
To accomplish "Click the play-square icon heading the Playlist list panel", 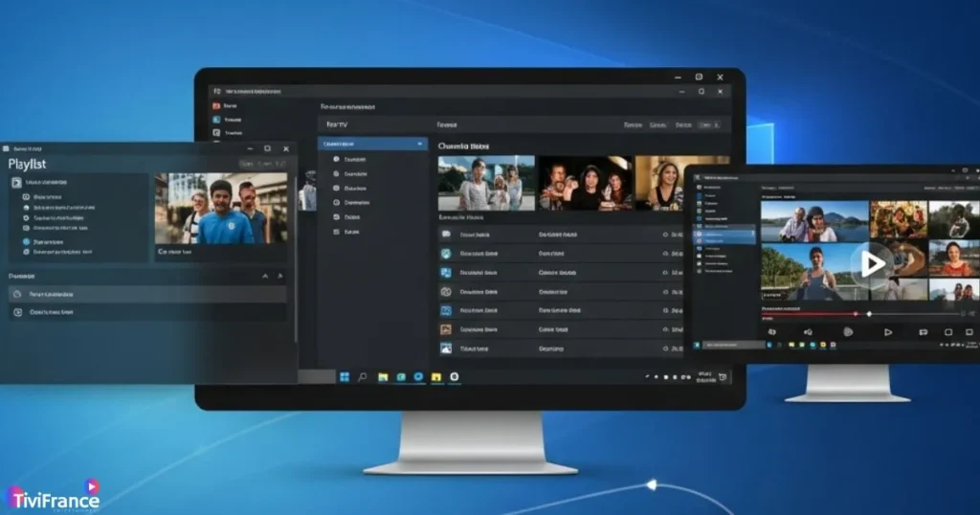I will [x=16, y=183].
